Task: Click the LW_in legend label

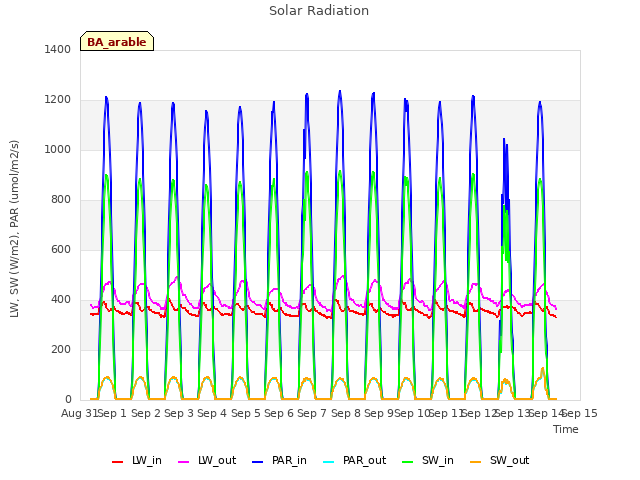Action: point(147,461)
